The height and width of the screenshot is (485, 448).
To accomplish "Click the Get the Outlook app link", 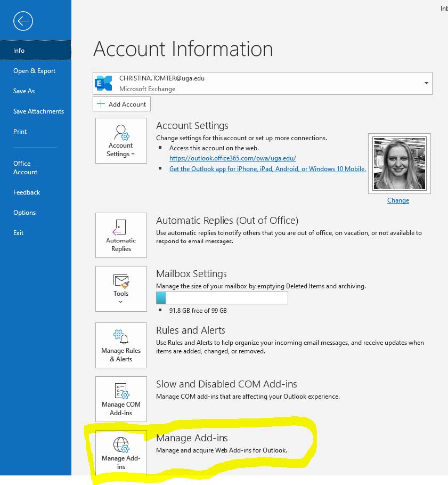I will [x=267, y=168].
